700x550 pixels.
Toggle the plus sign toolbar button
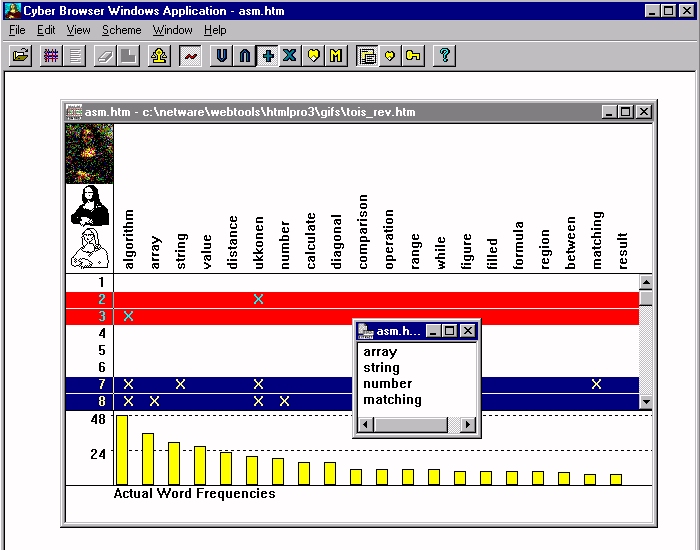tap(268, 56)
